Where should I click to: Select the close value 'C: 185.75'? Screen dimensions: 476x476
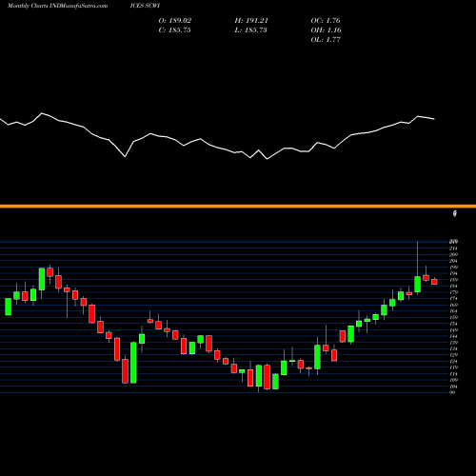[175, 30]
